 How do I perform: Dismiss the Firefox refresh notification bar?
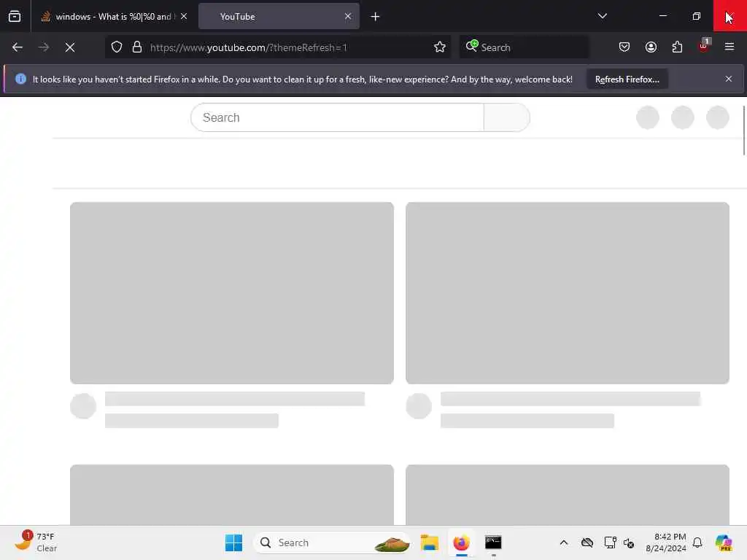(x=729, y=79)
